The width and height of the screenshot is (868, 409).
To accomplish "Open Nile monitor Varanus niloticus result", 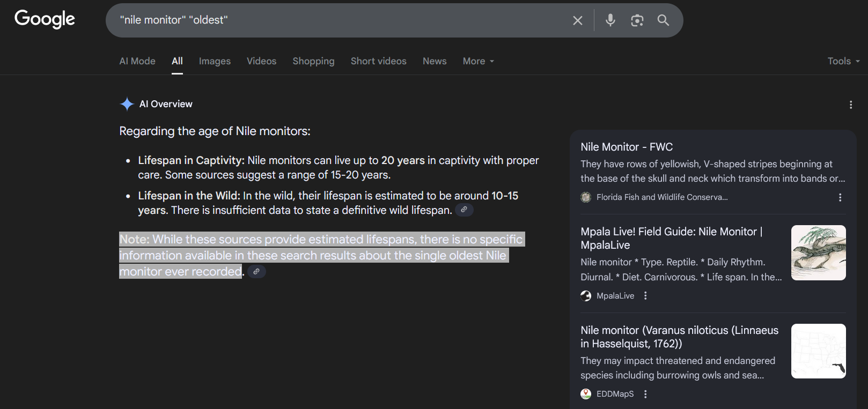I will (680, 337).
